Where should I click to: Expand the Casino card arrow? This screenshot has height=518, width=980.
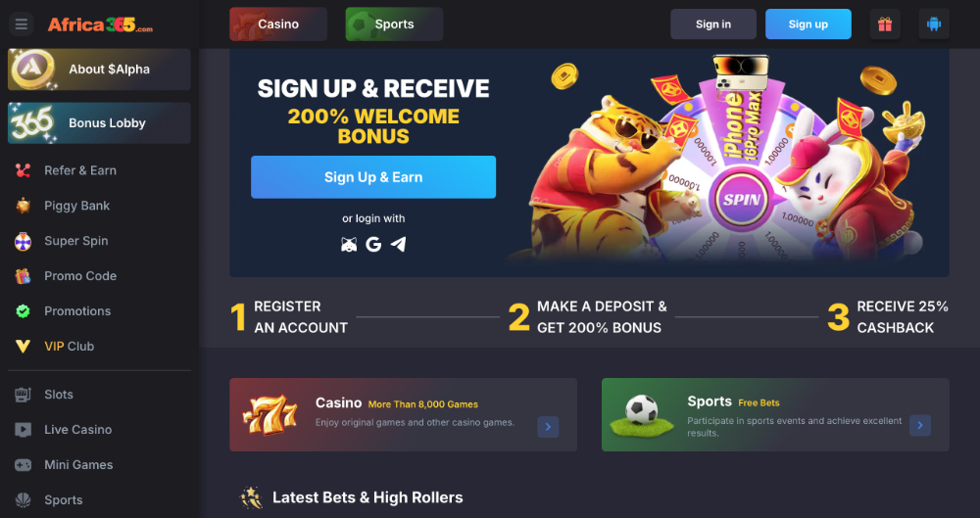[x=548, y=427]
